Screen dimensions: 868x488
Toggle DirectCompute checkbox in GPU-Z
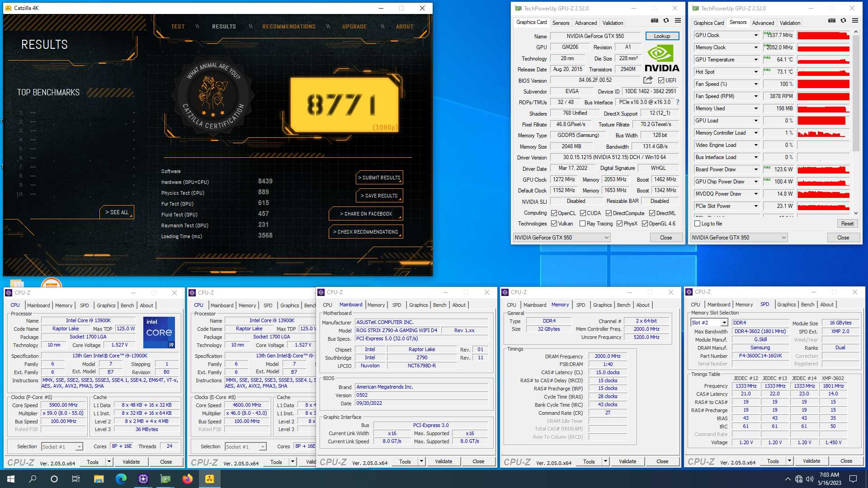(x=609, y=213)
